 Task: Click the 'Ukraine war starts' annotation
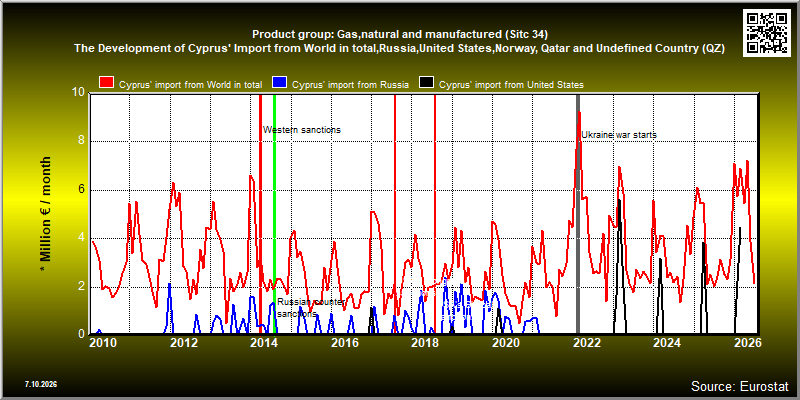tap(619, 135)
